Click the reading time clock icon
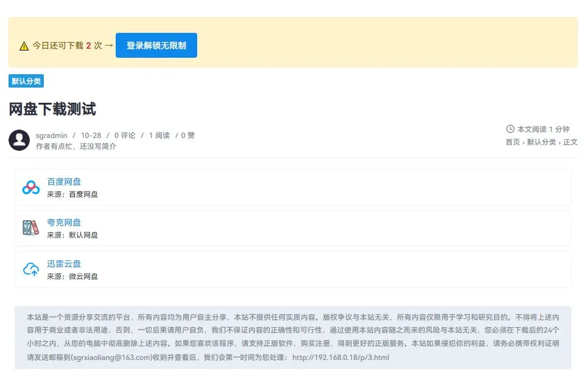 510,129
